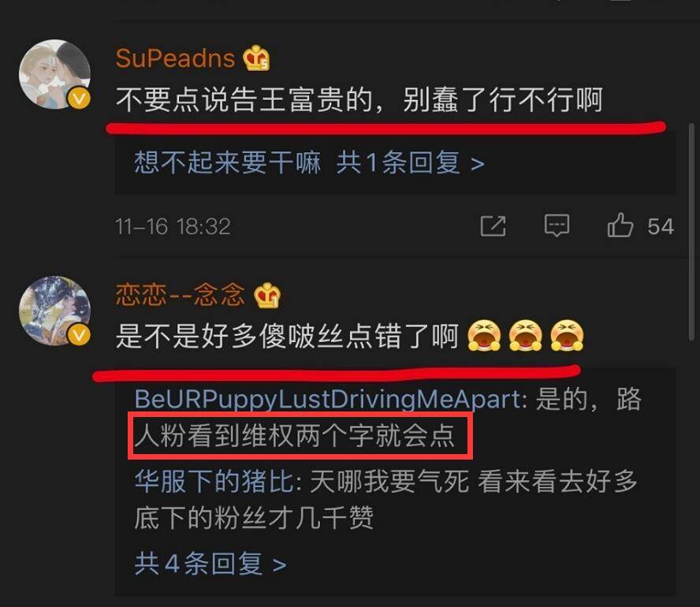Tap the comment reply bubble icon
Viewport: 700px width, 607px height.
click(557, 225)
